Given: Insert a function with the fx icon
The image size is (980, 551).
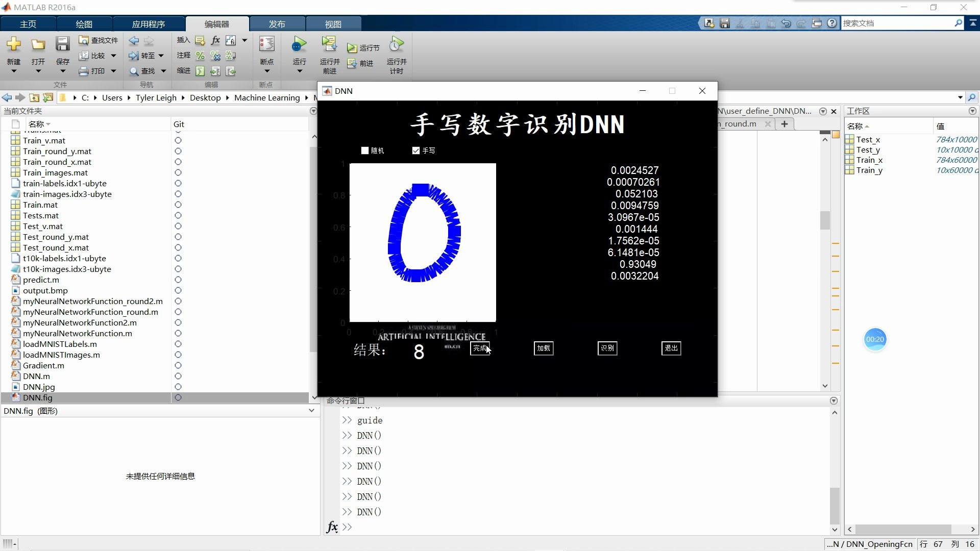Looking at the screenshot, I should click(215, 40).
